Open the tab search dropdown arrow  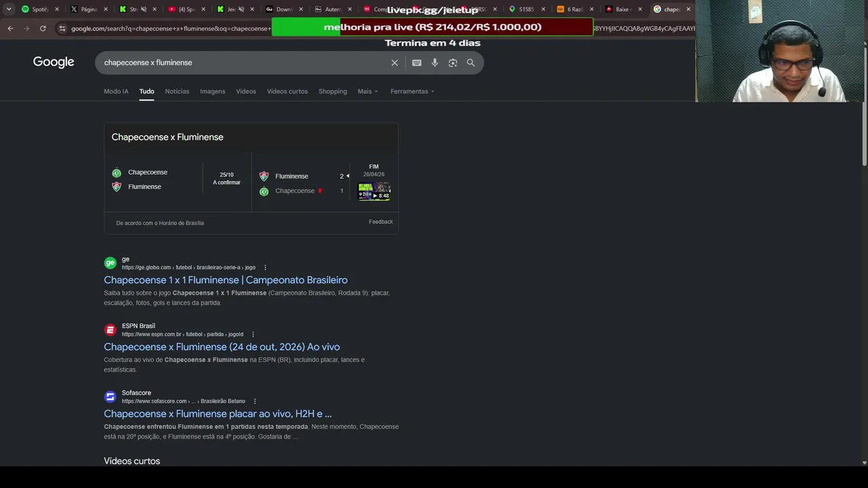[x=9, y=9]
